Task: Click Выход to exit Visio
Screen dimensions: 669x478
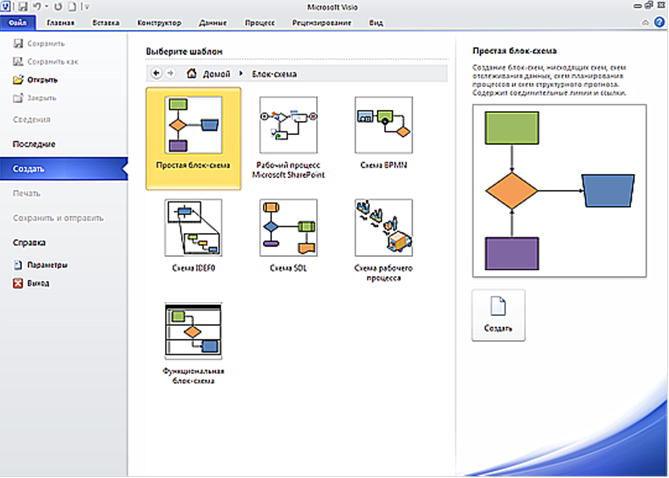Action: [x=31, y=283]
